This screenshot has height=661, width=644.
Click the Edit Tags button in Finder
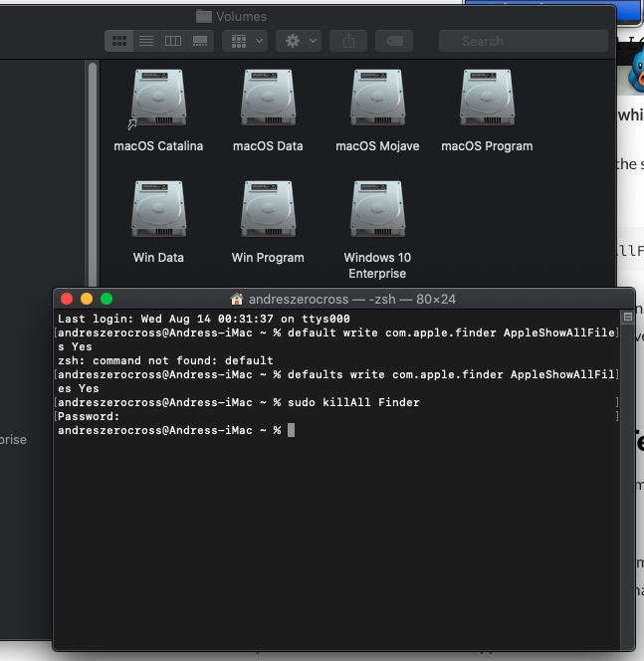[394, 41]
